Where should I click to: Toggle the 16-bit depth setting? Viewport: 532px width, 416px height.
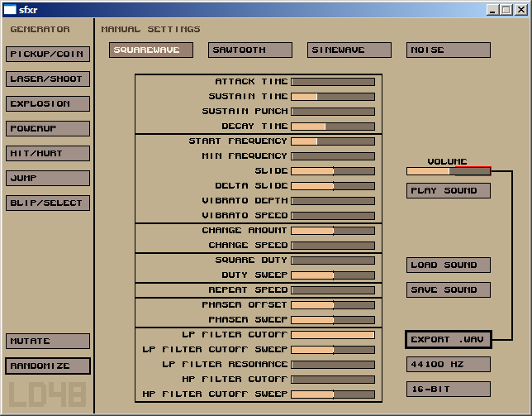(x=448, y=390)
